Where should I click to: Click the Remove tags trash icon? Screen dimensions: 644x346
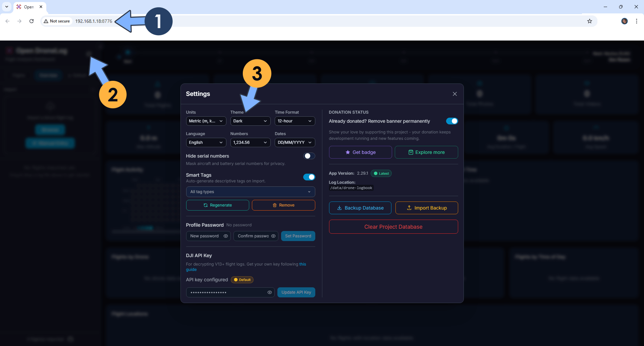(x=274, y=205)
